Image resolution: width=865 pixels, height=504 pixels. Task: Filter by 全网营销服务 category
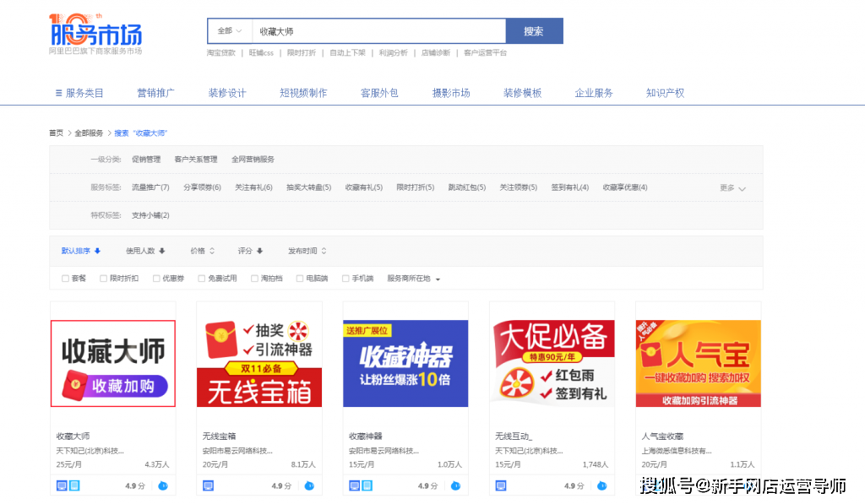point(253,160)
